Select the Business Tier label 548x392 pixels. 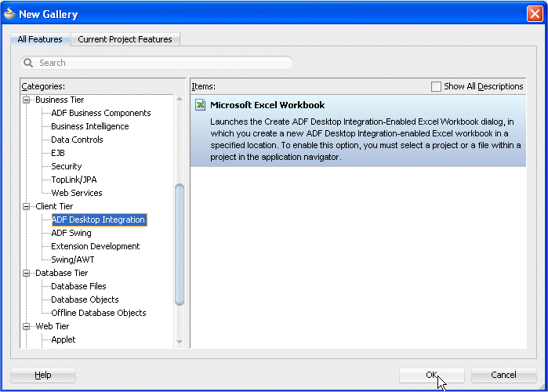[60, 100]
